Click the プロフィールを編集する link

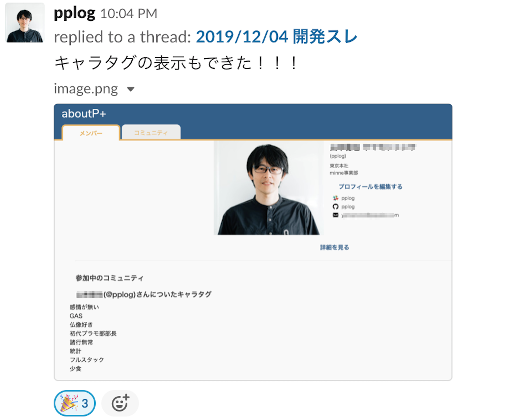[371, 186]
